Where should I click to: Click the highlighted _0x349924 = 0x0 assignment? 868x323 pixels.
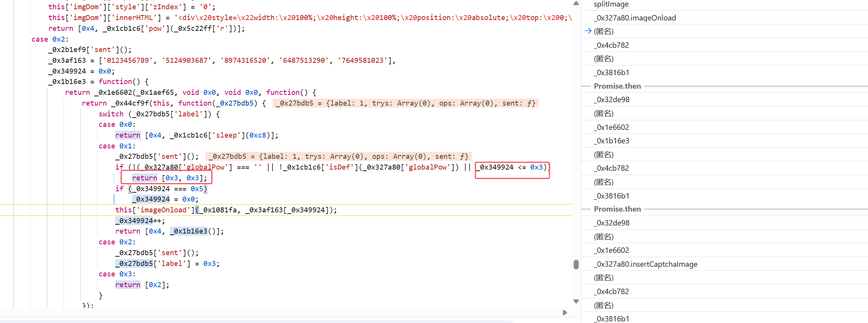165,199
